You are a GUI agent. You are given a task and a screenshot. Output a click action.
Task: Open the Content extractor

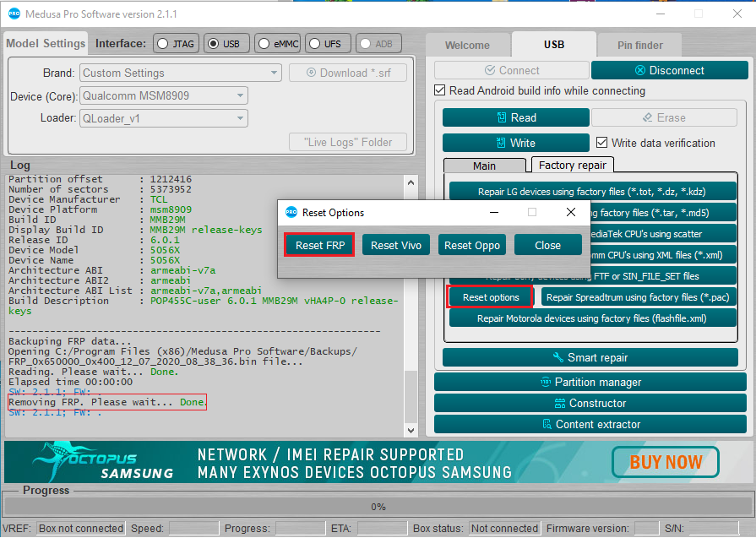click(590, 424)
